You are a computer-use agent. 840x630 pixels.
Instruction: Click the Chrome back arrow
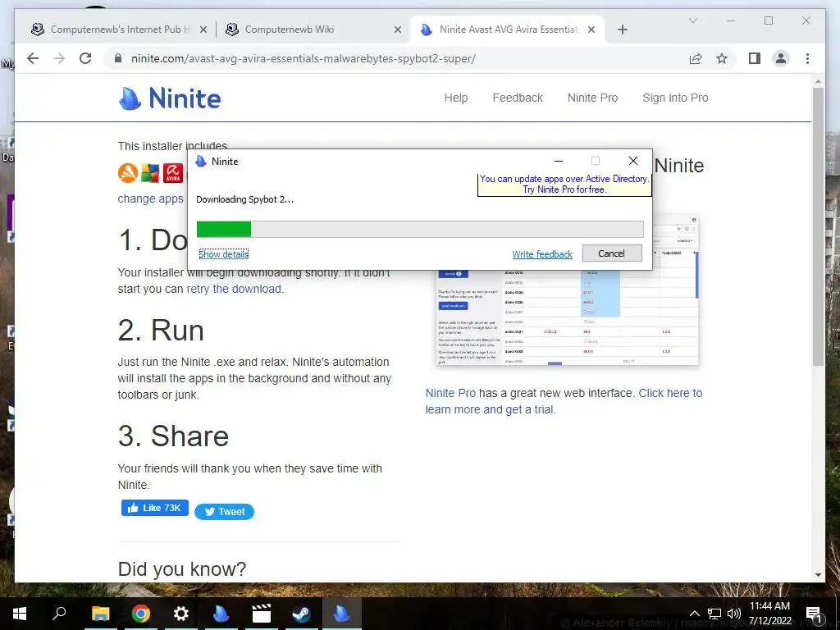(33, 58)
